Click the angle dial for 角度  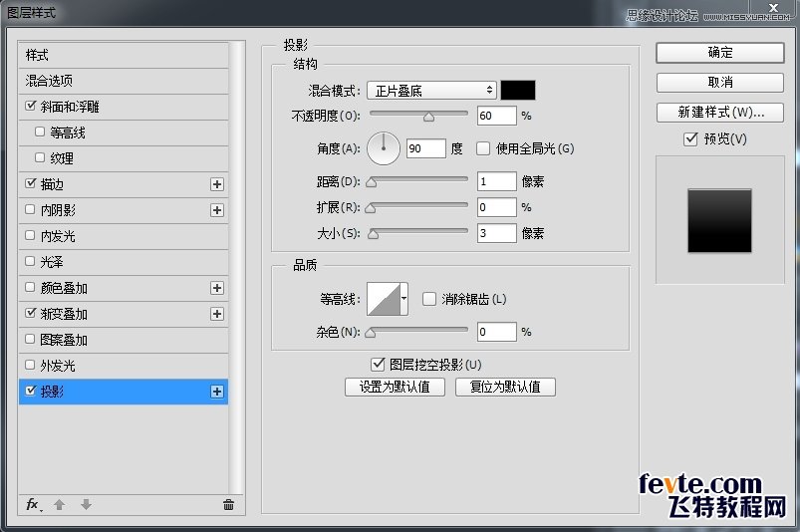tap(384, 148)
